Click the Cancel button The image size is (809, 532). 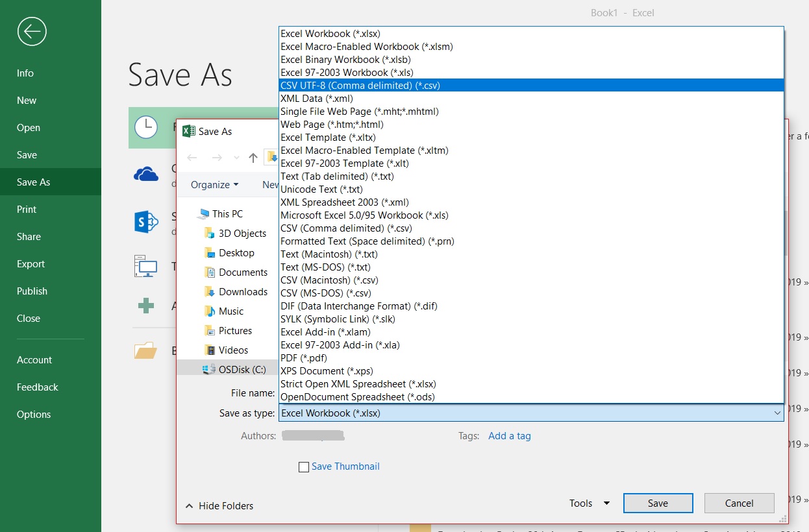[740, 503]
